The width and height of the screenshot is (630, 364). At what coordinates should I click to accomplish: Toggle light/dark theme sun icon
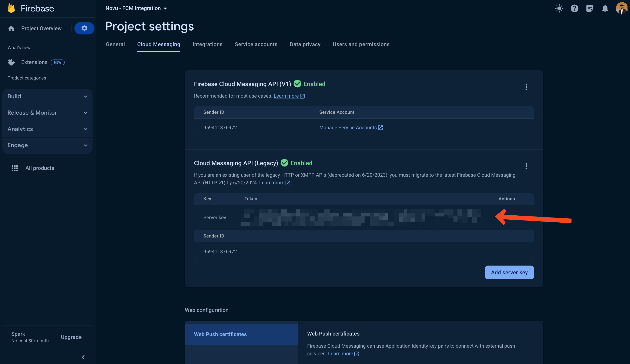559,9
